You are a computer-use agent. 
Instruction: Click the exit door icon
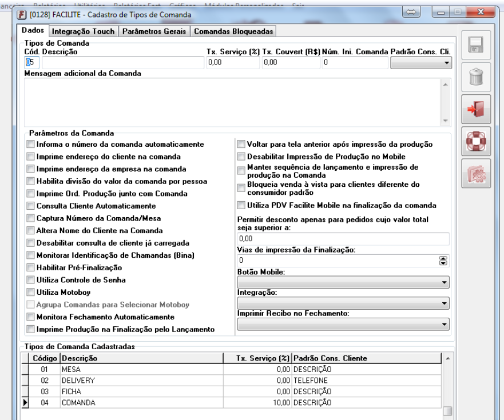[476, 109]
